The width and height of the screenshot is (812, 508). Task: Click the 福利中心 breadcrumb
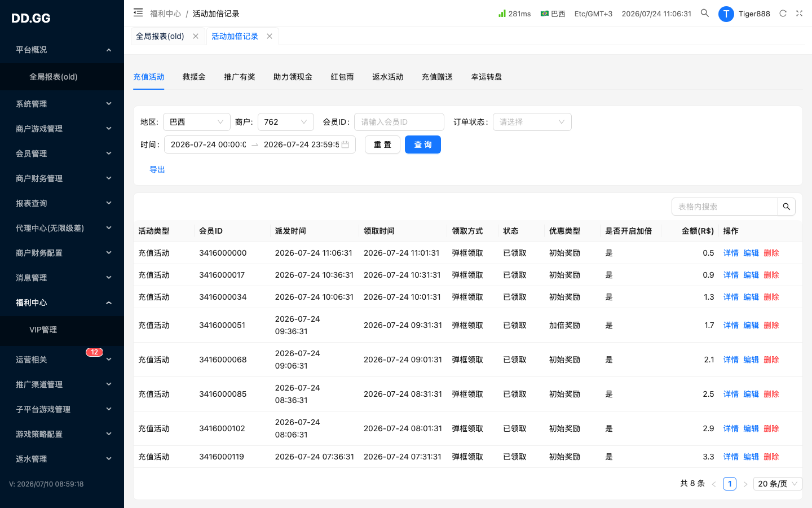click(x=165, y=14)
